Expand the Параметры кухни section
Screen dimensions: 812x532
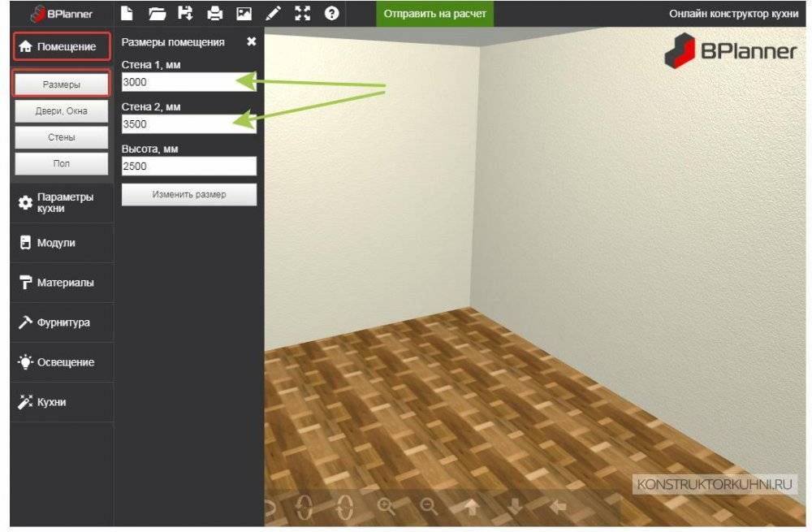coord(62,203)
